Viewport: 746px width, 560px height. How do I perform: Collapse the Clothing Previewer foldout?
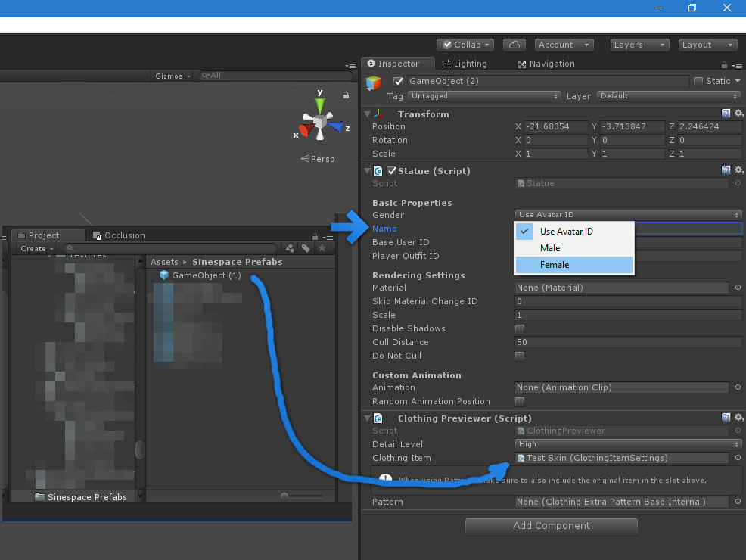[367, 418]
